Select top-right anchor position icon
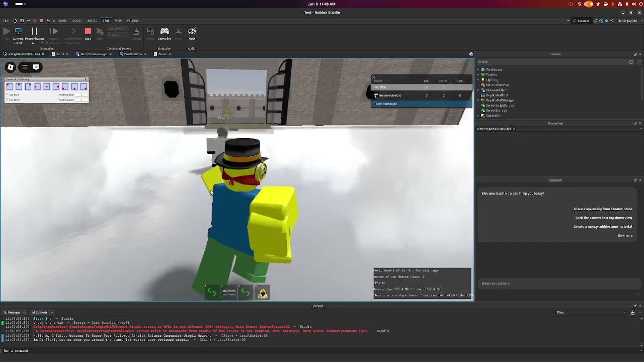The height and width of the screenshot is (362, 644). tap(28, 87)
